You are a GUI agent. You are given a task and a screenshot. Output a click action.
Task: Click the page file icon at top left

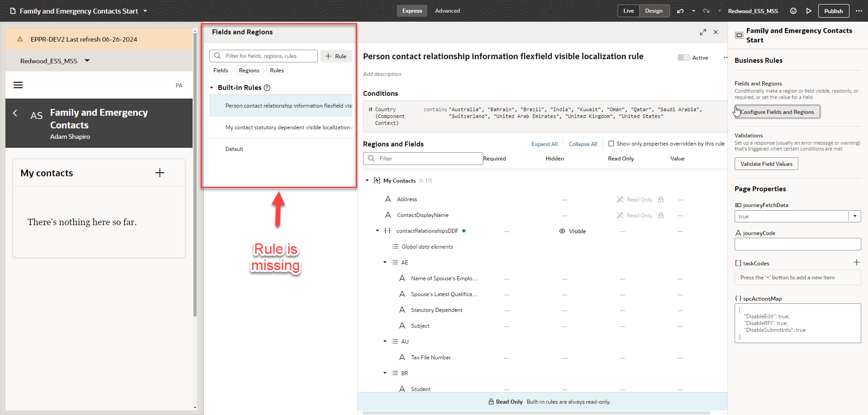tap(13, 11)
